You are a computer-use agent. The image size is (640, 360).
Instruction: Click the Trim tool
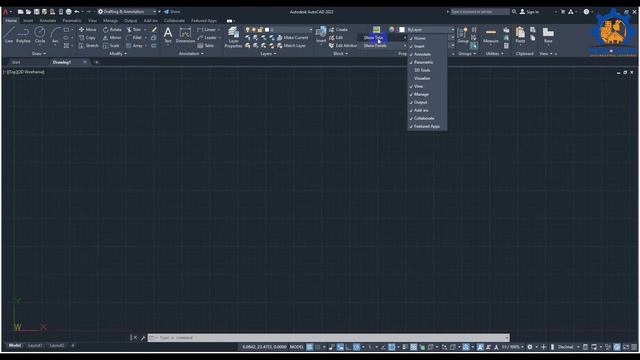pos(133,30)
